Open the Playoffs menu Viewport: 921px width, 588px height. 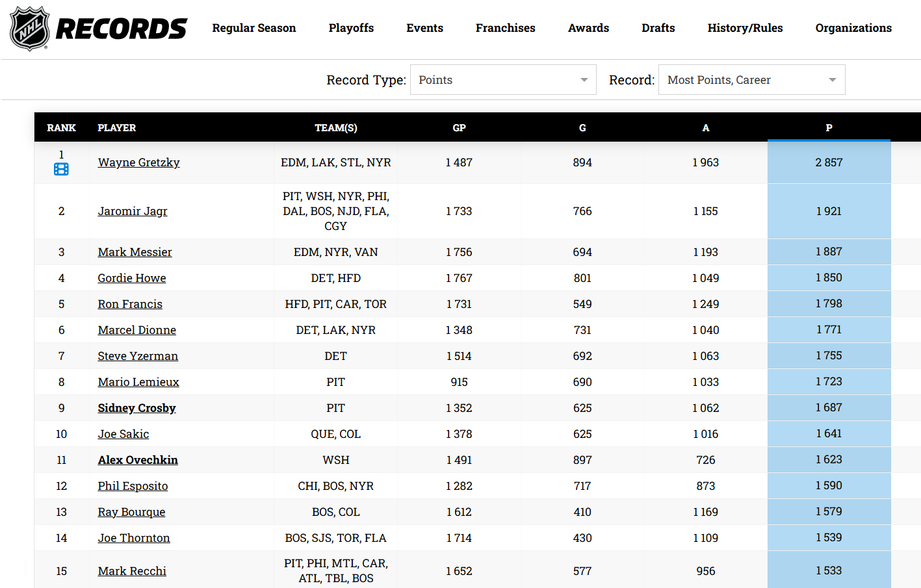351,28
